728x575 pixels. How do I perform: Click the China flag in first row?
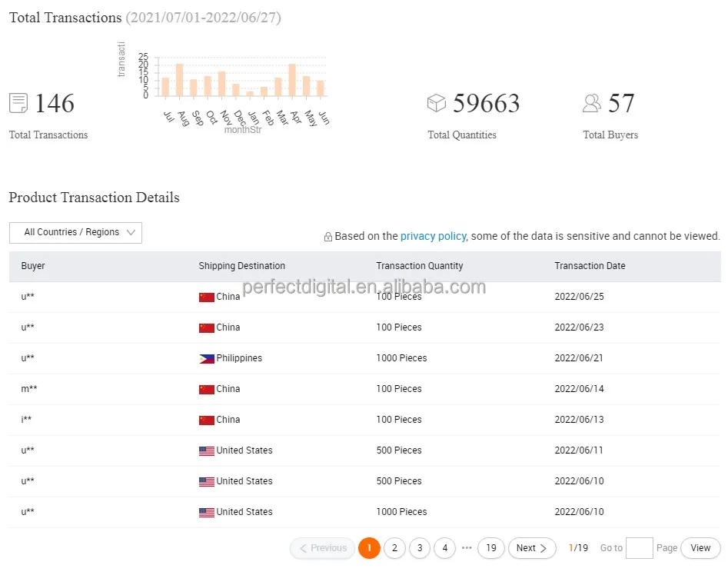(x=206, y=297)
